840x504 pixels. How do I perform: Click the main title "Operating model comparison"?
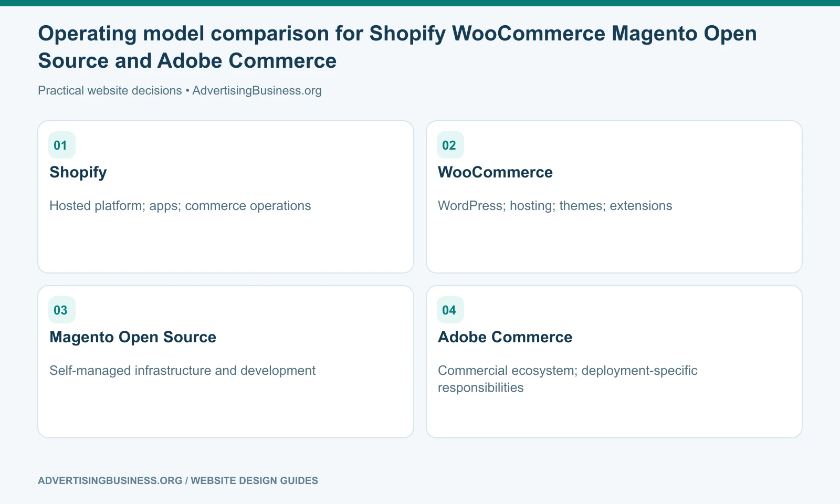point(397,47)
